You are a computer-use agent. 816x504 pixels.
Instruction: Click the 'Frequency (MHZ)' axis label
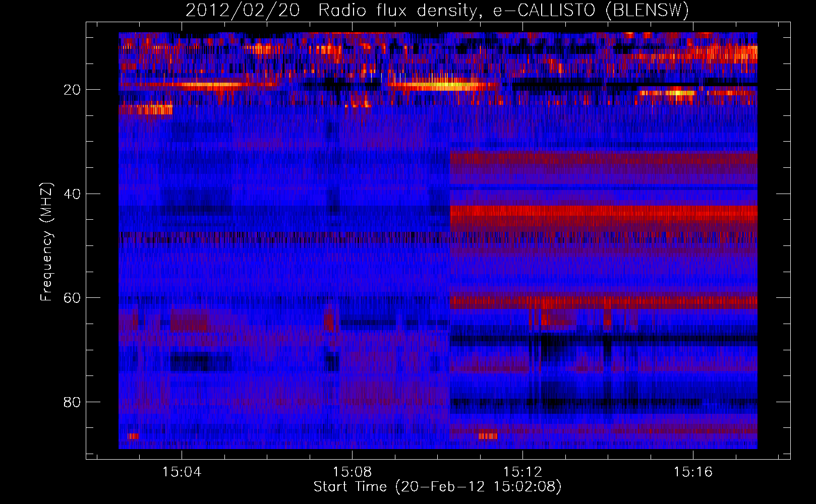(x=46, y=242)
